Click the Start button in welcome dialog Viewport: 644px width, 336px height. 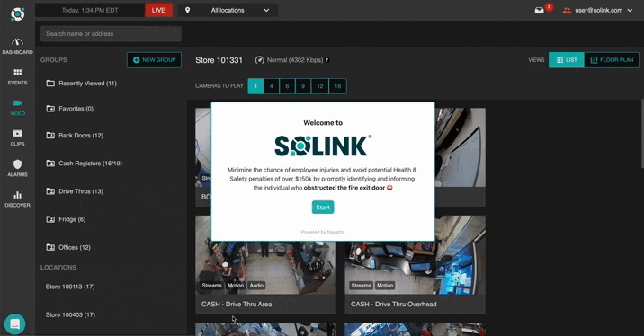[x=323, y=208]
